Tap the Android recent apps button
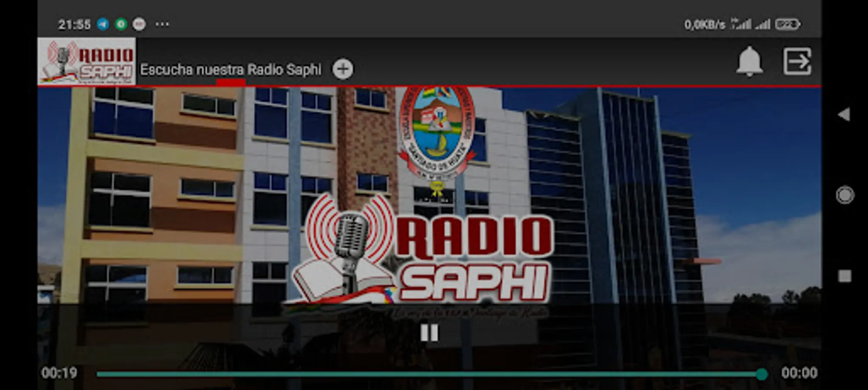 point(845,276)
